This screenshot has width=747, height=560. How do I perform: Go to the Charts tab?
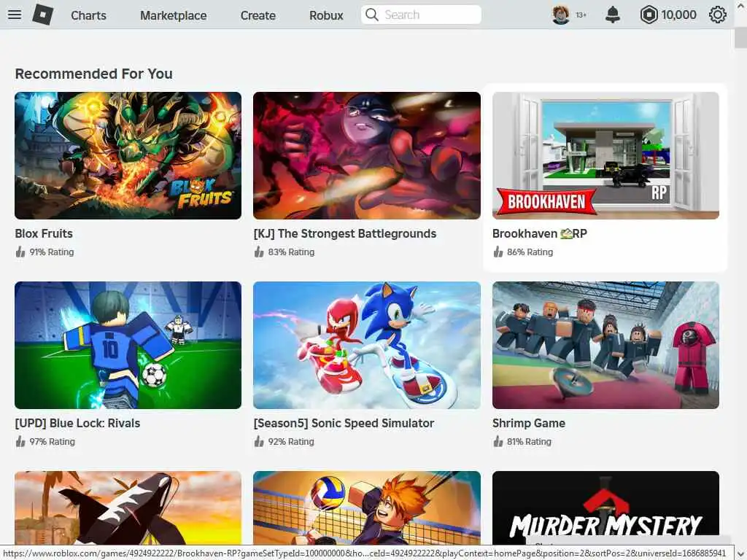tap(88, 15)
